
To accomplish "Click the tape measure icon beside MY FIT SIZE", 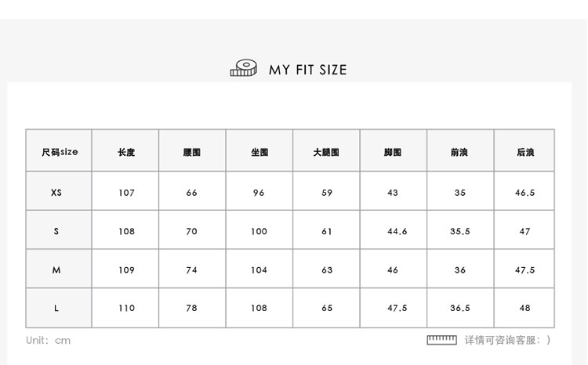I will [244, 68].
